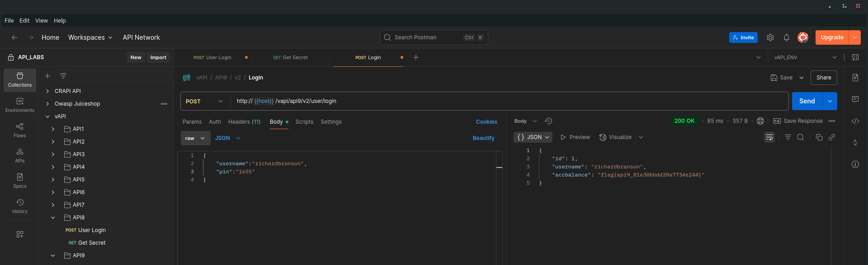Toggle word wrap in the response viewer

coord(769,137)
